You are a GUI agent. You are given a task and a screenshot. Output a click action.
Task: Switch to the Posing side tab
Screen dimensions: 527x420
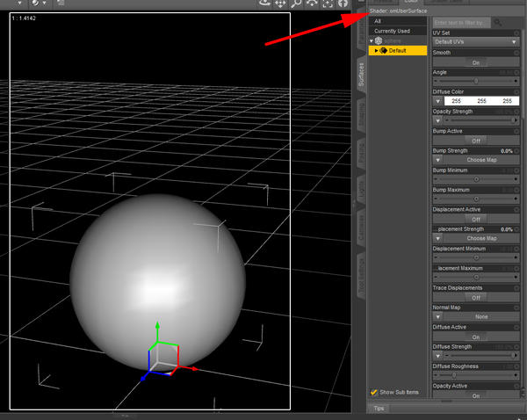click(361, 153)
